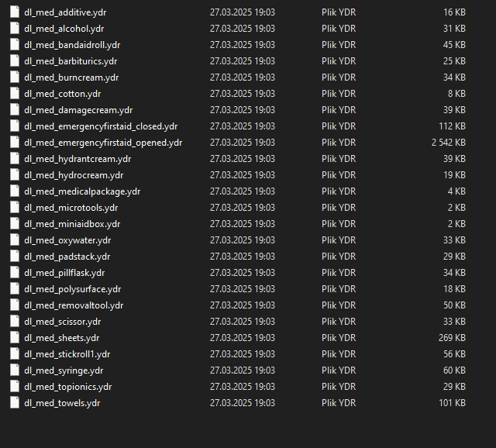Click the 2 542 KB size value

point(449,143)
